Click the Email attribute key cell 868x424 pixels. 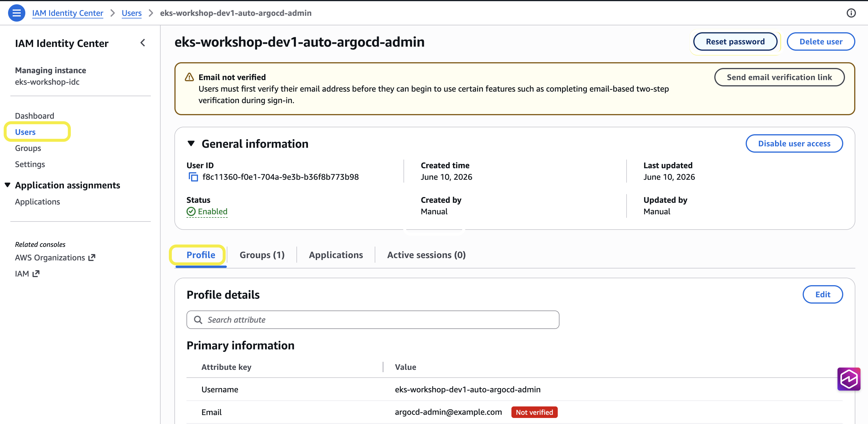click(211, 412)
